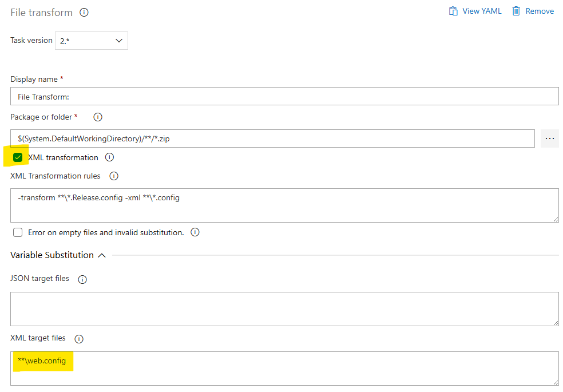Open the XML Transformation rules info tooltip
The width and height of the screenshot is (563, 392).
tap(114, 176)
